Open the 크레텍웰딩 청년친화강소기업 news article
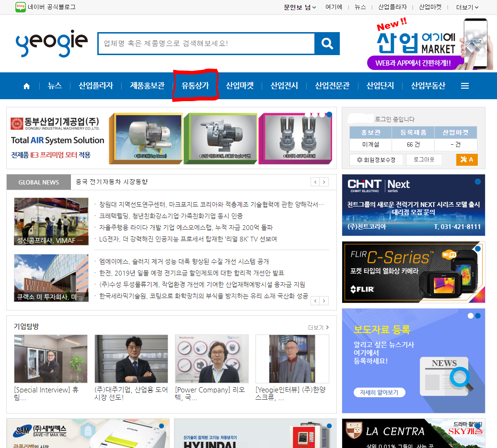 [171, 216]
